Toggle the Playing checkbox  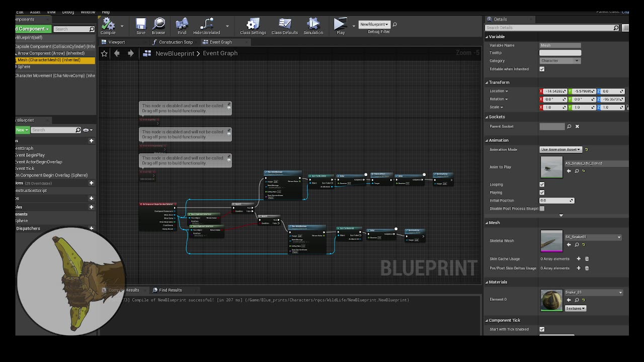click(542, 193)
